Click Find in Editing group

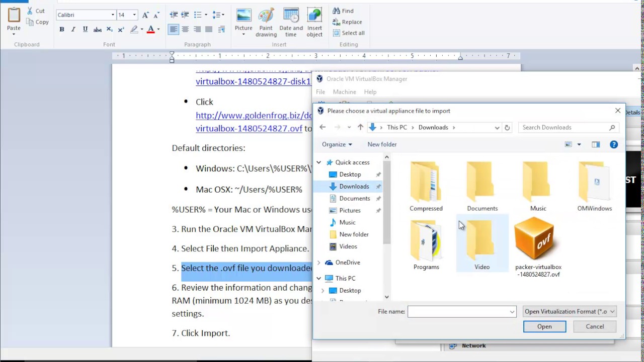[x=343, y=11]
